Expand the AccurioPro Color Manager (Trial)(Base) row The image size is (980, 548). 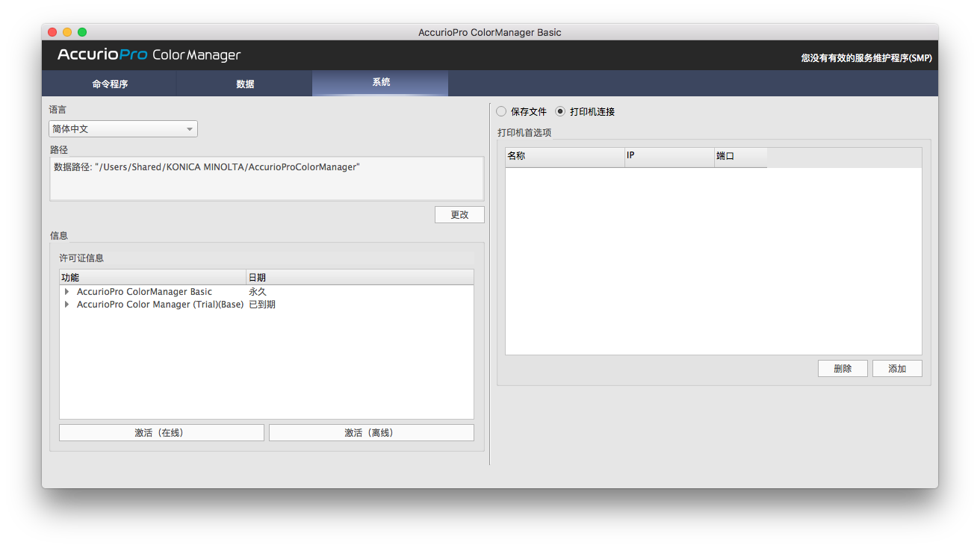67,305
